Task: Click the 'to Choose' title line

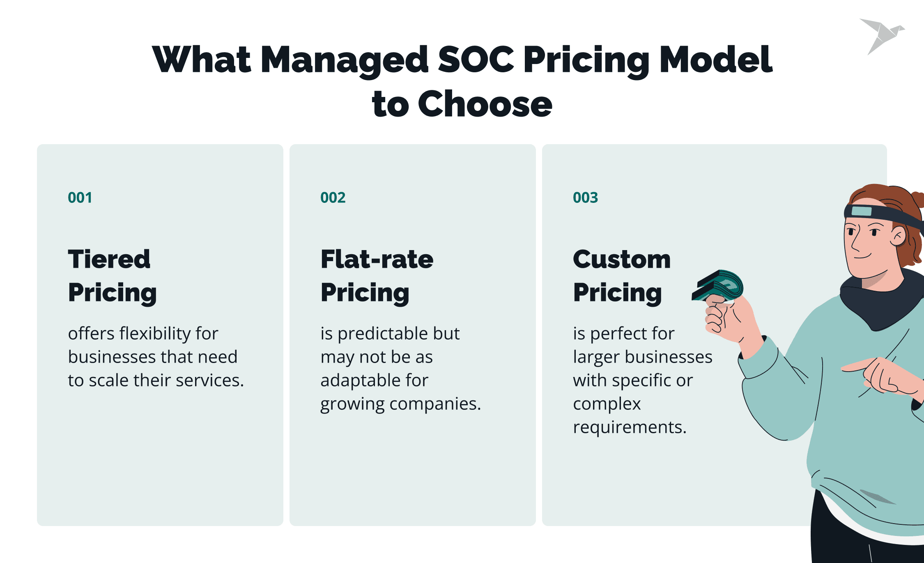Action: (462, 104)
